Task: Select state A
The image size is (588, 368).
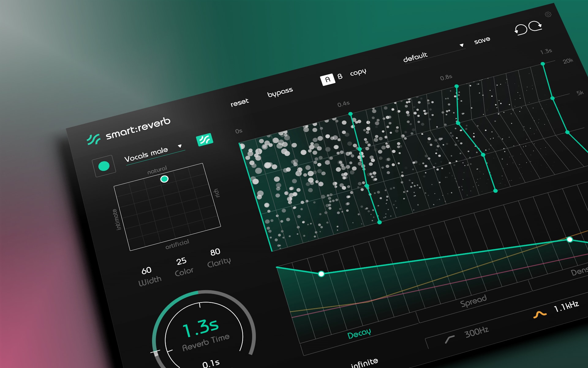Action: (x=328, y=80)
